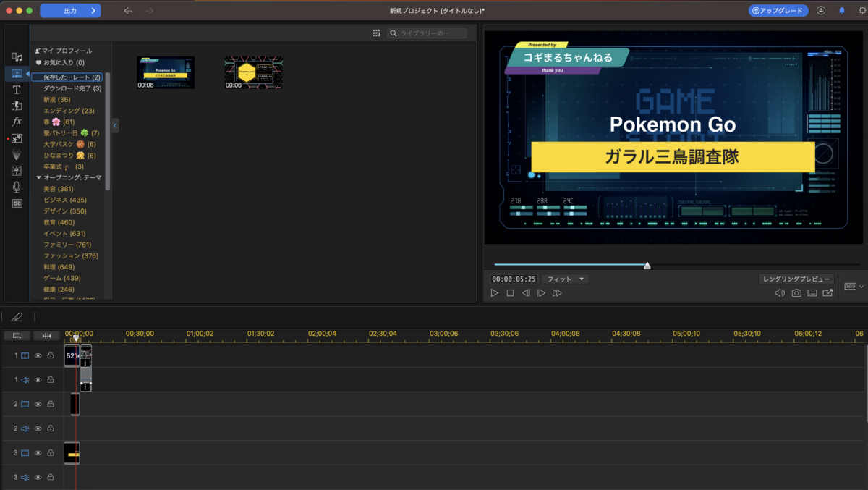Click the add track button in the timeline
Image resolution: width=868 pixels, height=490 pixels.
[17, 336]
